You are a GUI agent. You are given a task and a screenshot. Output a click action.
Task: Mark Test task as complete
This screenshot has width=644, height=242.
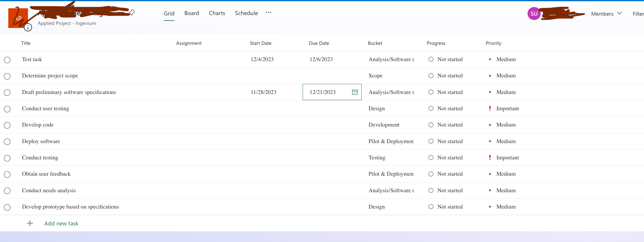point(7,60)
